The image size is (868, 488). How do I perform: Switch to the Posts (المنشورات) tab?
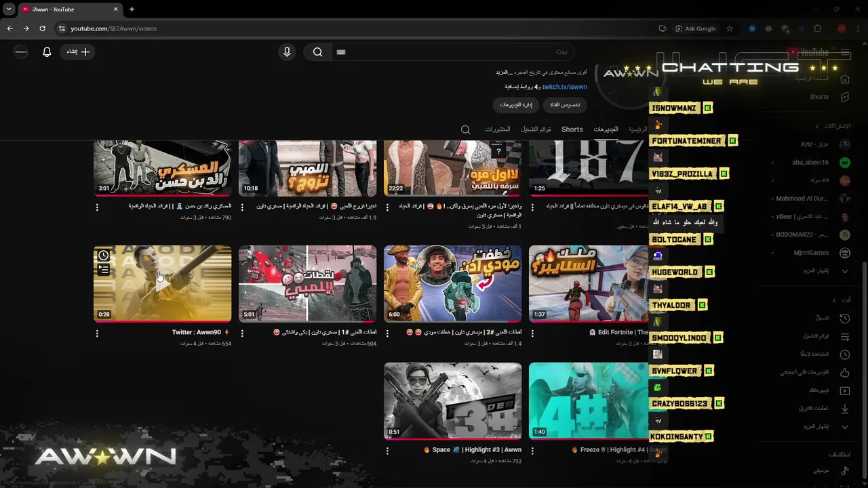point(498,129)
